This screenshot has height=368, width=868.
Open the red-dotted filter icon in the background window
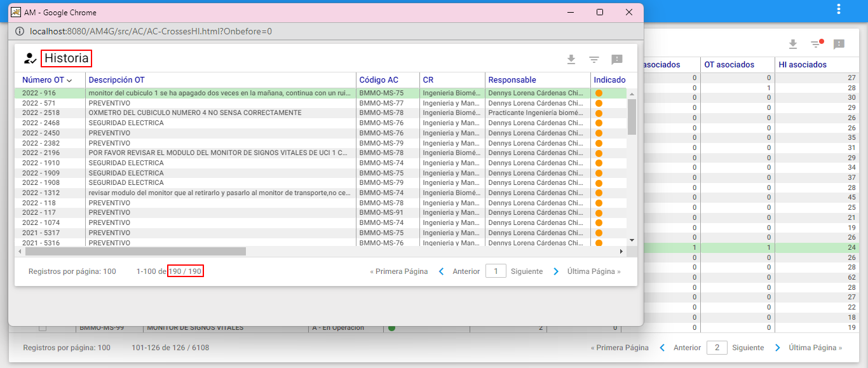pos(817,44)
